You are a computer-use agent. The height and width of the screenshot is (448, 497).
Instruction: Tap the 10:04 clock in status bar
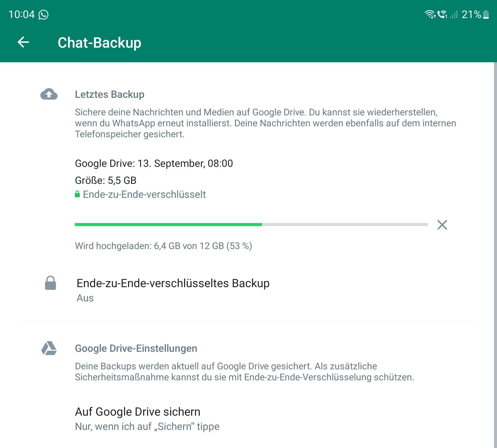coord(22,15)
